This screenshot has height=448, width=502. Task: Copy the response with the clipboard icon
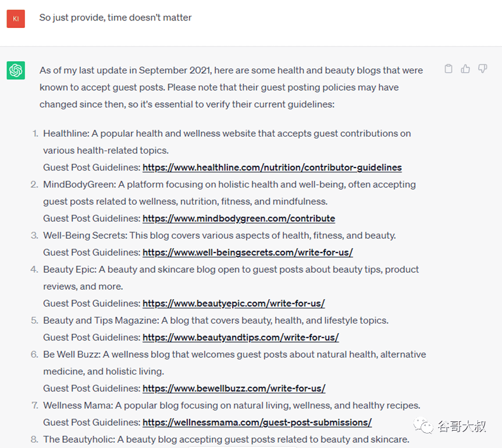448,69
